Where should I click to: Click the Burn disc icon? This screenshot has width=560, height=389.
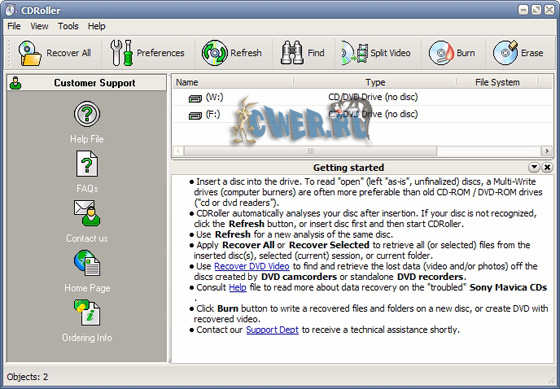(441, 53)
